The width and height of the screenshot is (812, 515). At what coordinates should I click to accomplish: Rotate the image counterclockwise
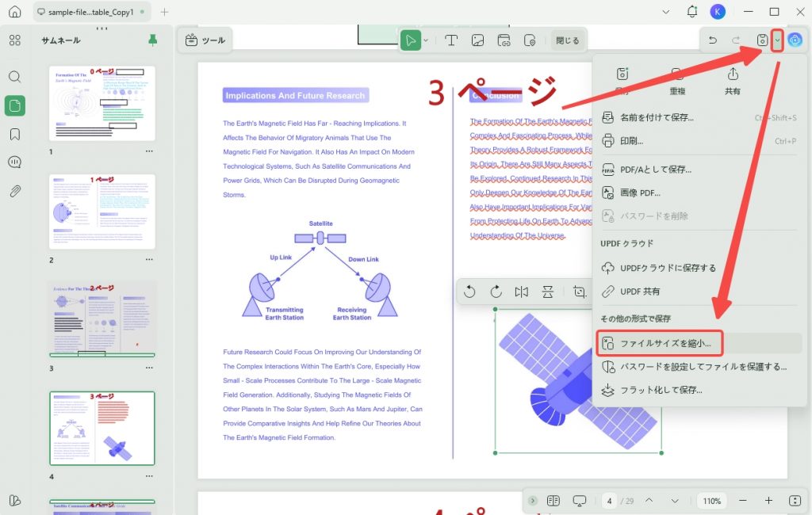coord(469,292)
